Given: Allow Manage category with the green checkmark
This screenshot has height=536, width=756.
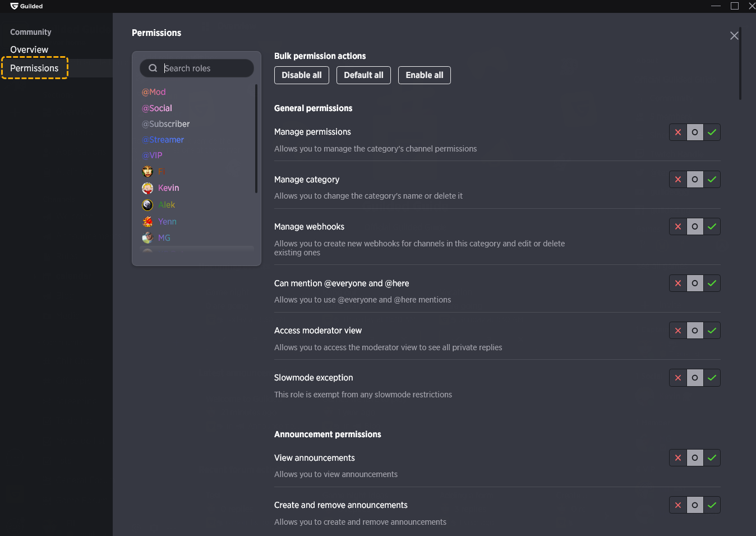Looking at the screenshot, I should 712,180.
